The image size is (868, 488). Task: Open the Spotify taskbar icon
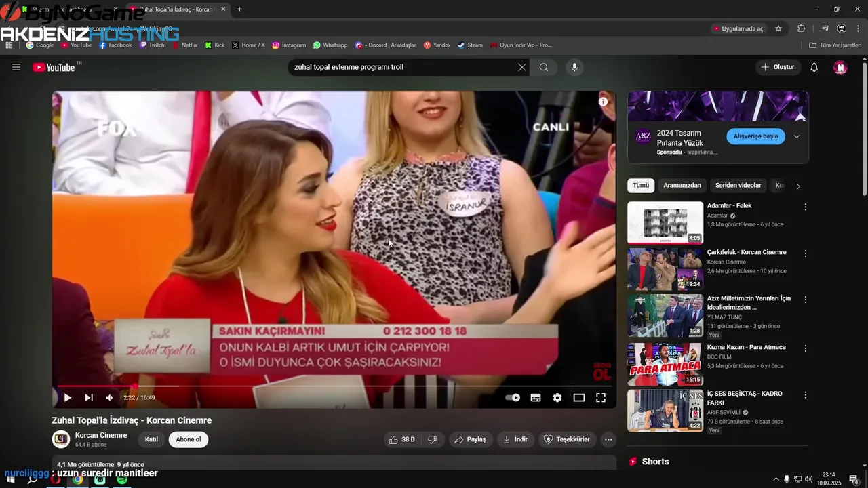[122, 479]
